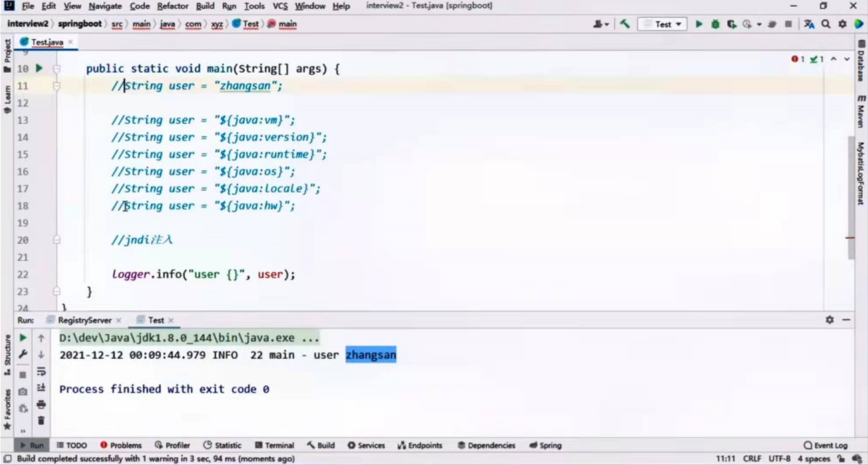
Task: Toggle the Database tool window
Action: 861,60
